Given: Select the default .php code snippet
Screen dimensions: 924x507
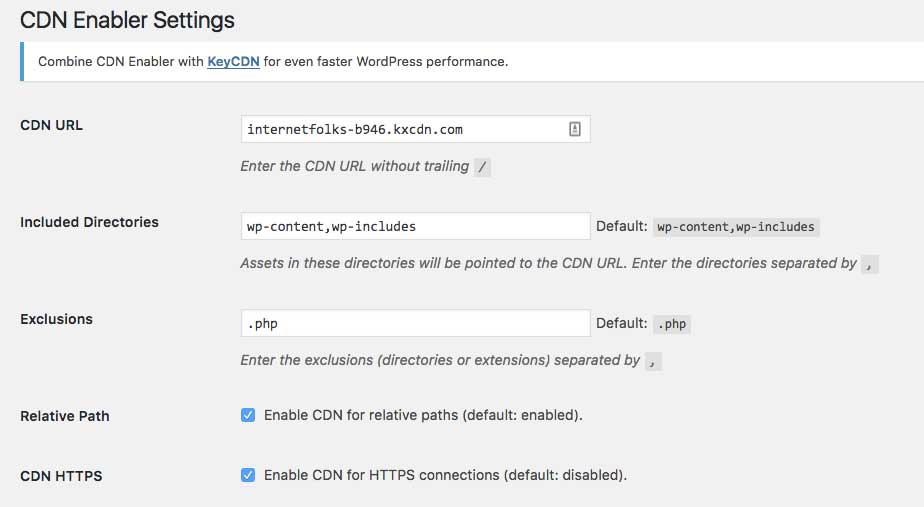Looking at the screenshot, I should point(672,324).
